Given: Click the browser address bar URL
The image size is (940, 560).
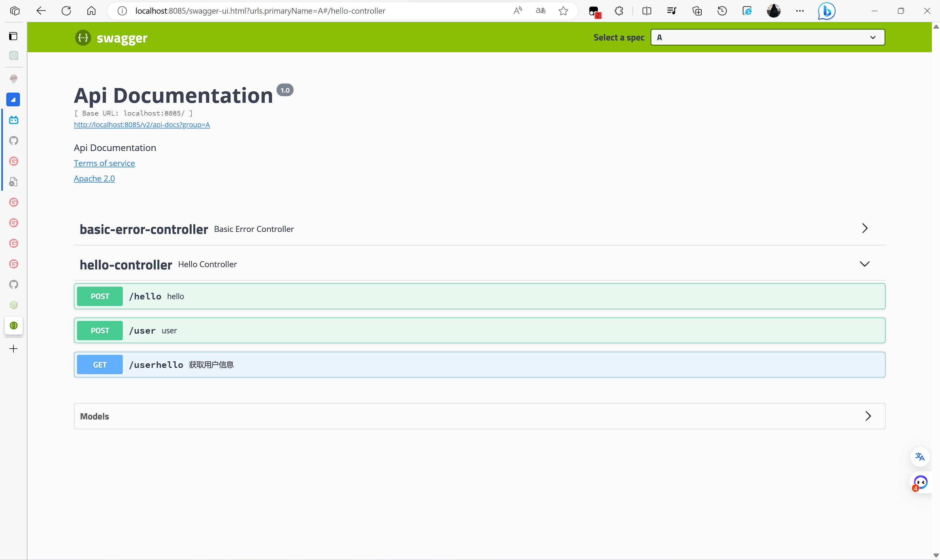Looking at the screenshot, I should pos(260,11).
